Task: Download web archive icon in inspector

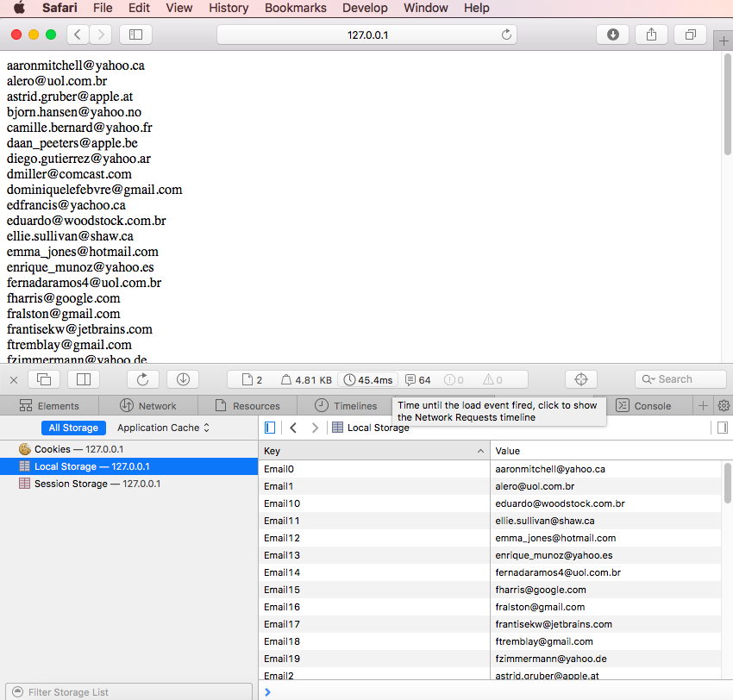Action: click(x=183, y=379)
